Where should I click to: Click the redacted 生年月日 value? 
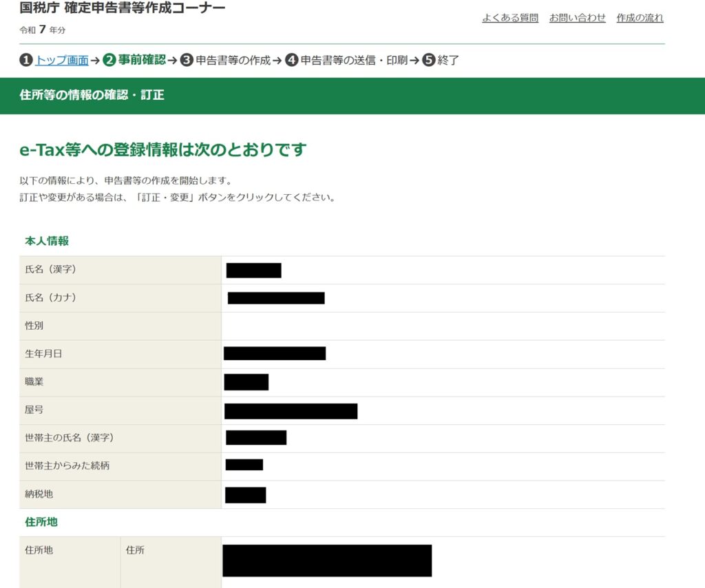(x=275, y=354)
